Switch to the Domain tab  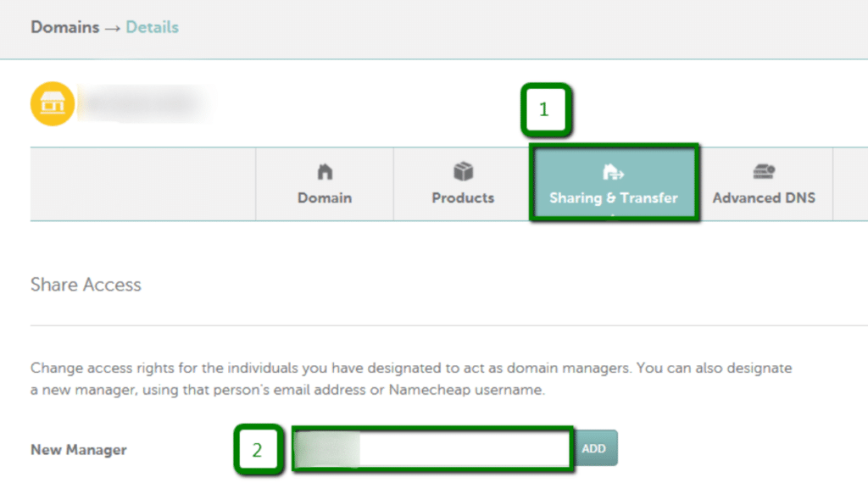coord(324,197)
